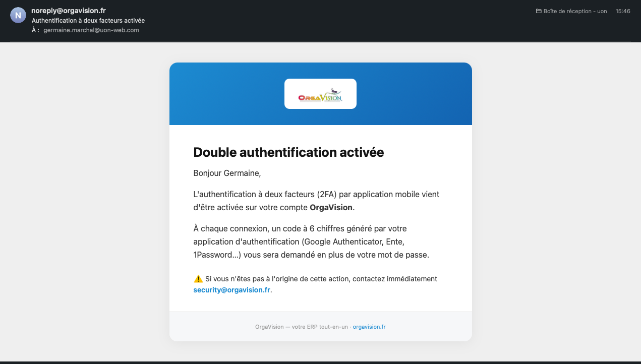Click the OrgaVision logo in the header

320,94
